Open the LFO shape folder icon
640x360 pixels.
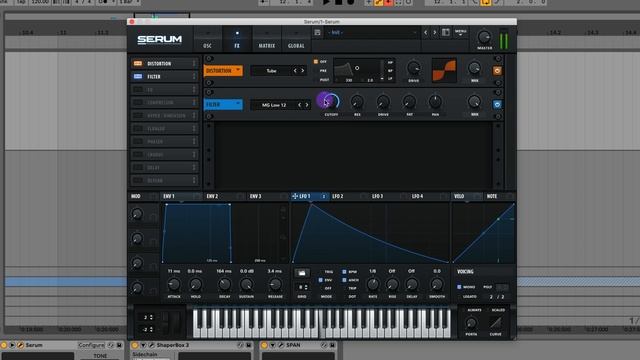tap(302, 273)
